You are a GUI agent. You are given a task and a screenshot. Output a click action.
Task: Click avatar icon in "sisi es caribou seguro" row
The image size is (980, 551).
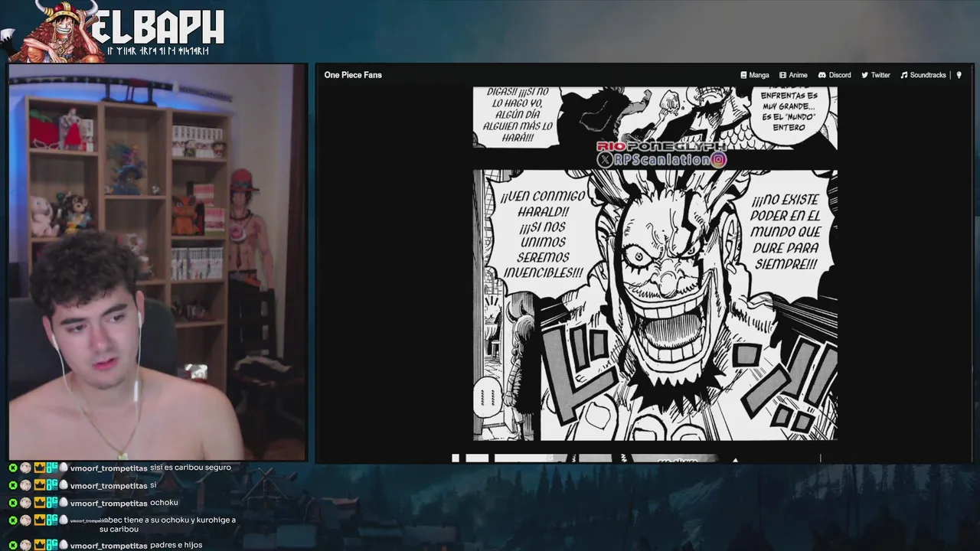click(25, 468)
